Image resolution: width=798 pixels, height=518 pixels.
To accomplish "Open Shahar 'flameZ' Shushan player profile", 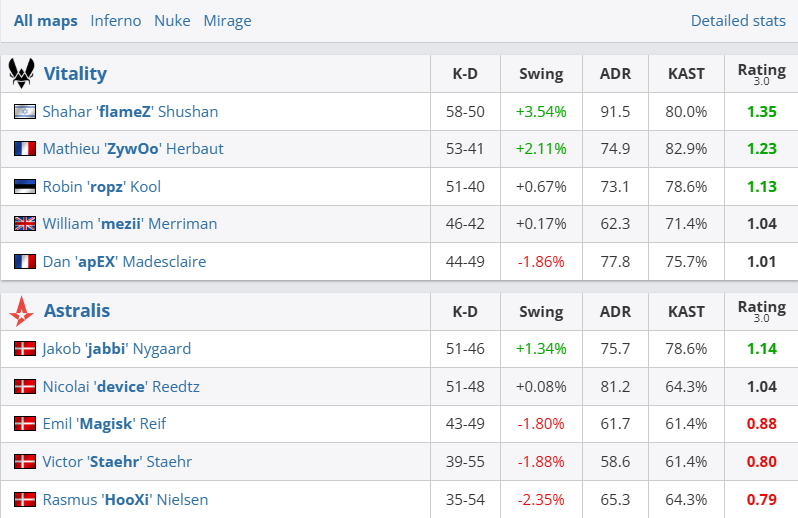I will point(130,112).
